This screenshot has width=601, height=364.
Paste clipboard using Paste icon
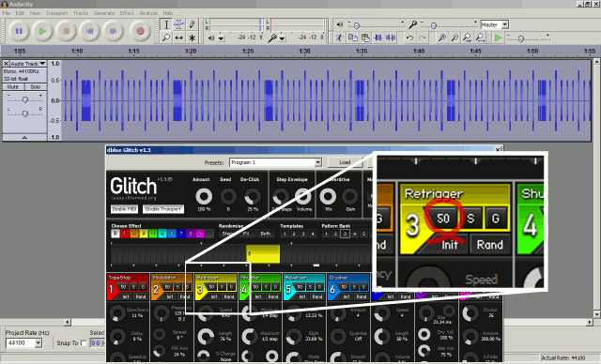pos(365,38)
